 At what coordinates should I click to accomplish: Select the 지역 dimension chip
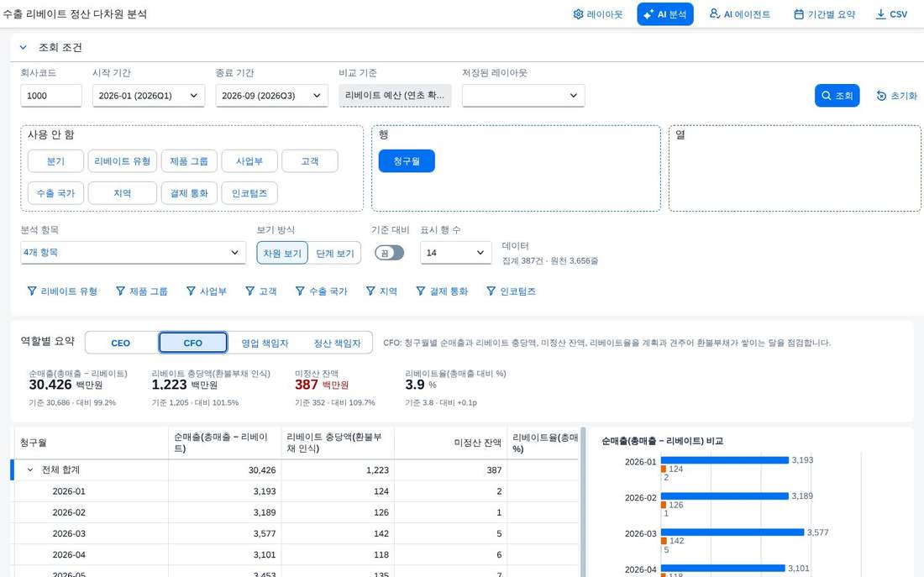point(123,192)
